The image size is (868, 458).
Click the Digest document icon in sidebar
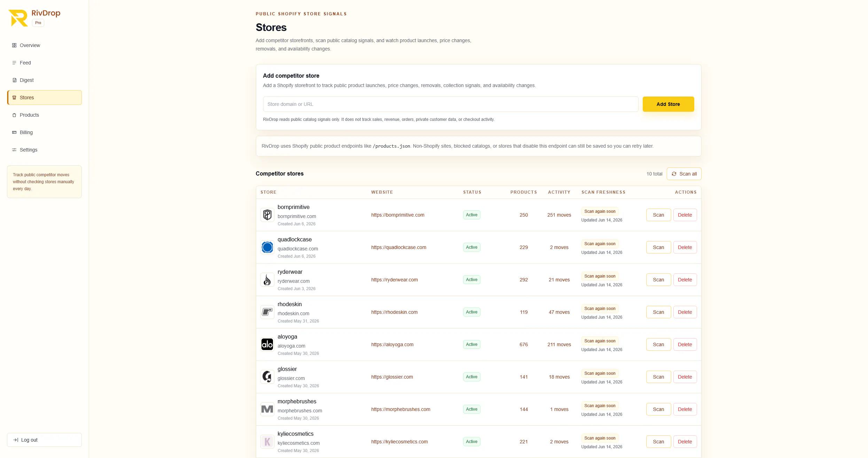14,80
